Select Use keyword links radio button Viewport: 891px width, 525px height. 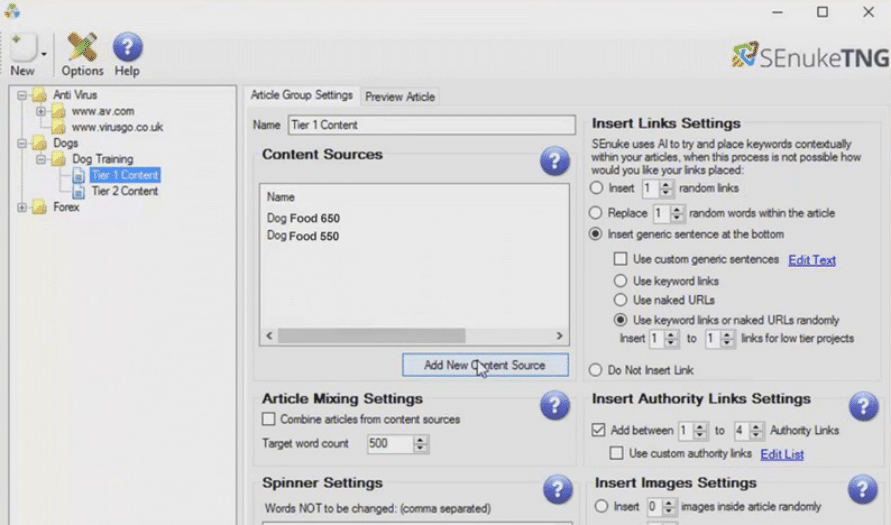(x=620, y=281)
